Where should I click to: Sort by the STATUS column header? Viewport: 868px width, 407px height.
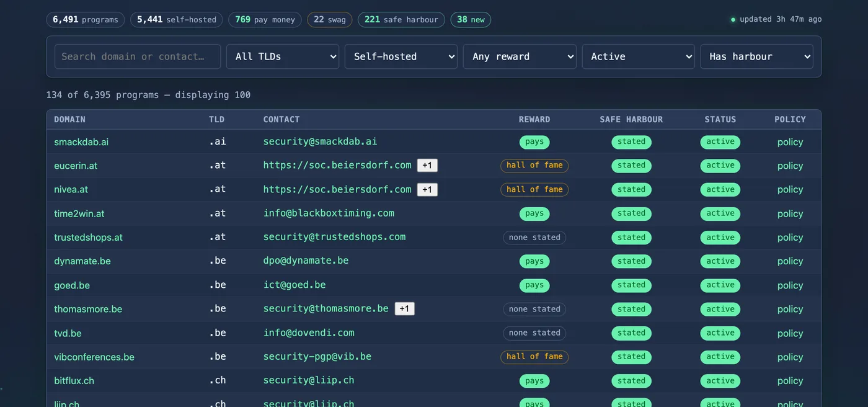[720, 119]
